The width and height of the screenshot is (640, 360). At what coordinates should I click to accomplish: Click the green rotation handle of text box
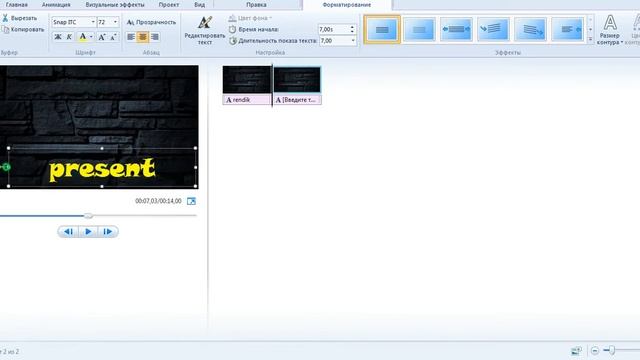(x=6, y=167)
